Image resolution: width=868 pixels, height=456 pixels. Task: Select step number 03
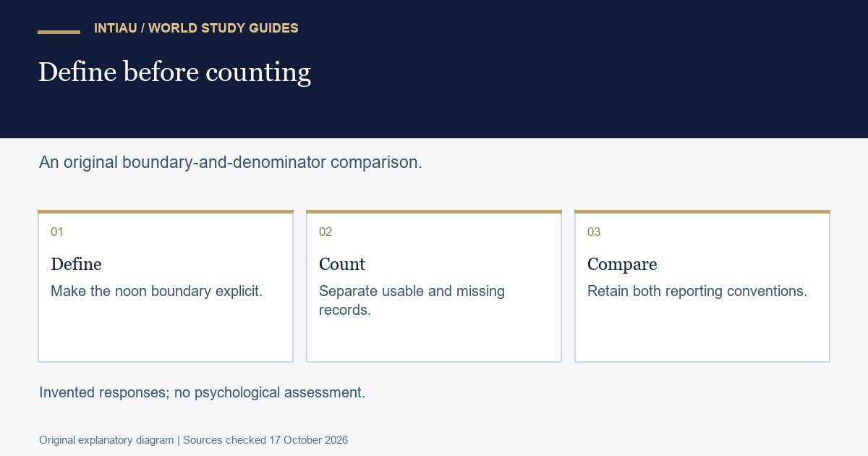(594, 232)
